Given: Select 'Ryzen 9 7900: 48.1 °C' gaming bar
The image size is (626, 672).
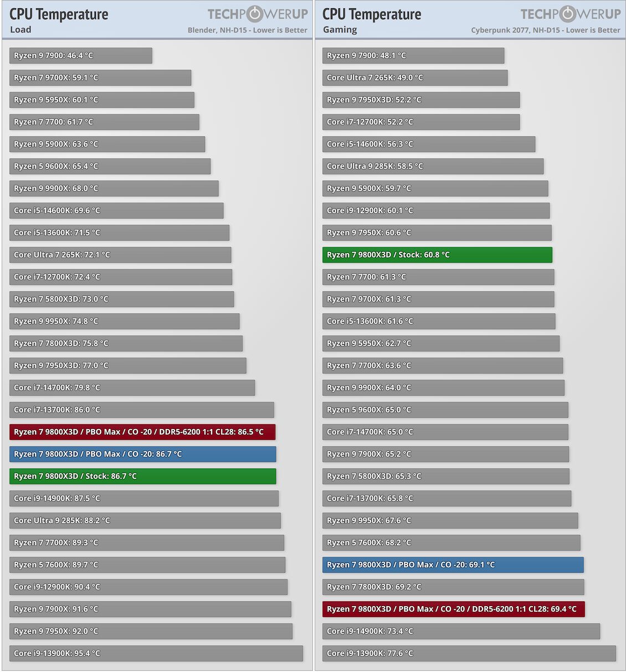Looking at the screenshot, I should coord(413,55).
